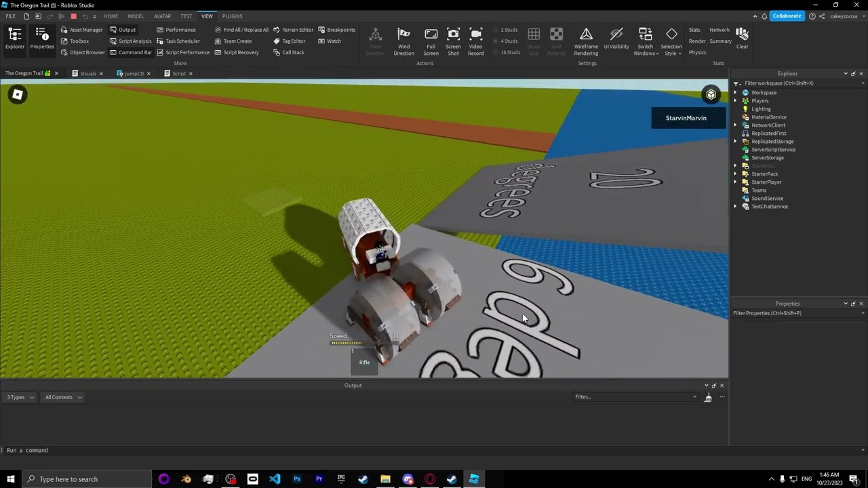Open Script Recovery
The height and width of the screenshot is (488, 868).
point(236,52)
